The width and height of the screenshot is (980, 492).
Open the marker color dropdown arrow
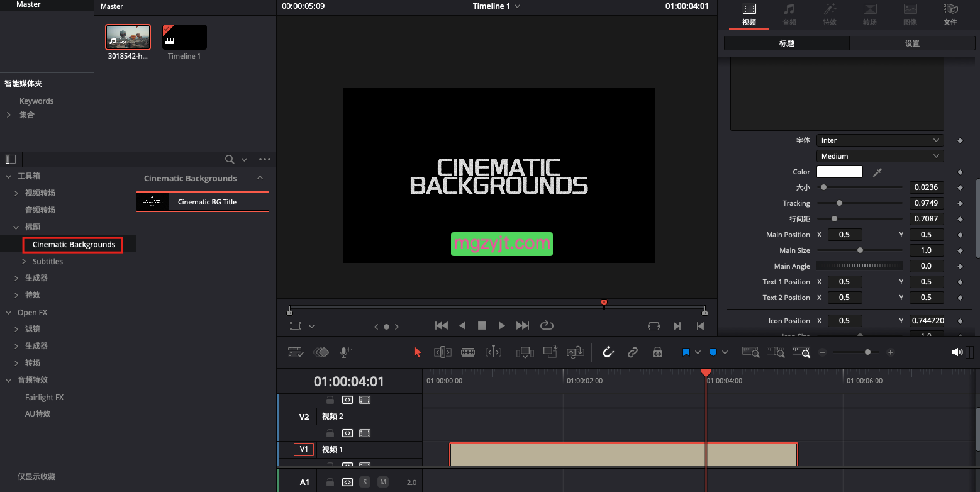point(725,352)
